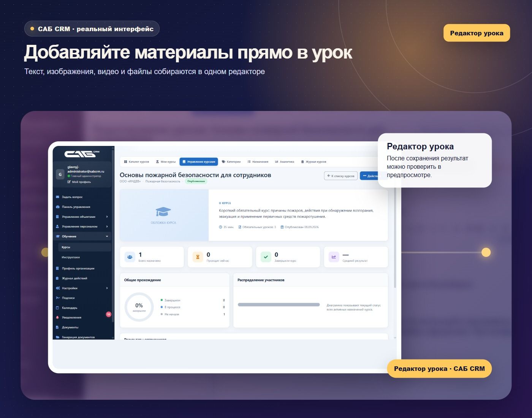Open the Аналитика tab

pyautogui.click(x=285, y=161)
